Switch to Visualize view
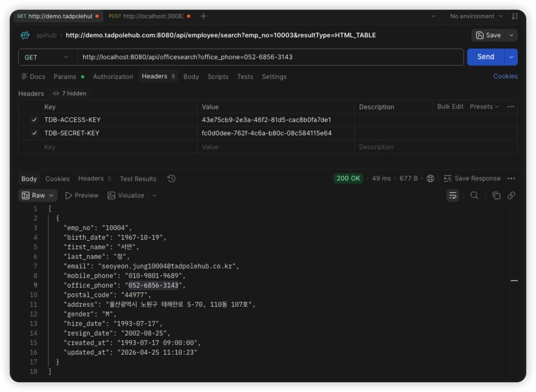Viewport: 536px width, 392px height. [126, 195]
